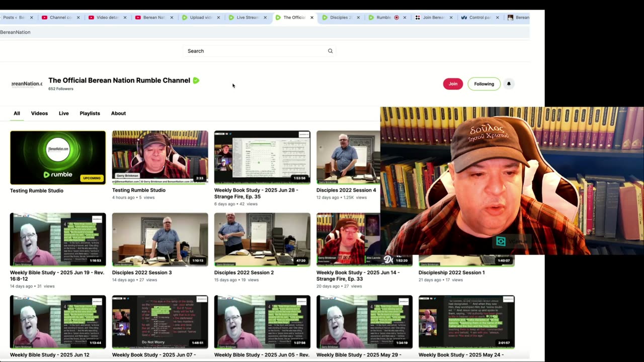Open the BereanNation channel logo
Screen dimensions: 644x362
tap(27, 84)
